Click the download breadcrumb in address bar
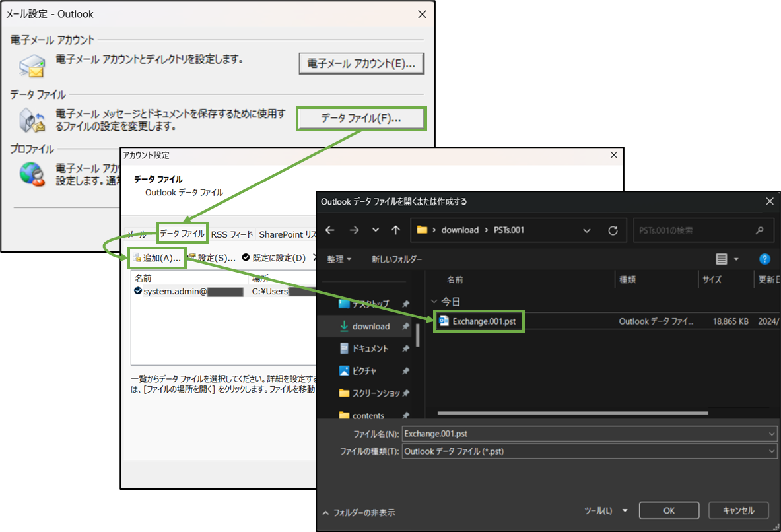This screenshot has width=781, height=532. pos(459,230)
